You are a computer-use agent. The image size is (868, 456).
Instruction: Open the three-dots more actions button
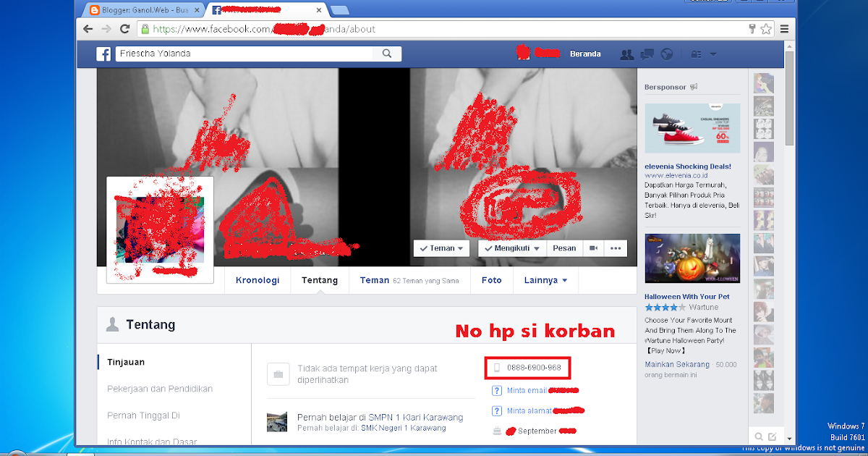point(616,248)
